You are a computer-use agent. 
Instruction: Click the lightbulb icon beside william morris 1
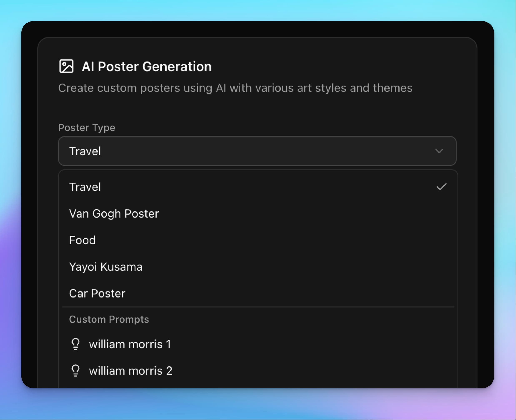coord(75,344)
